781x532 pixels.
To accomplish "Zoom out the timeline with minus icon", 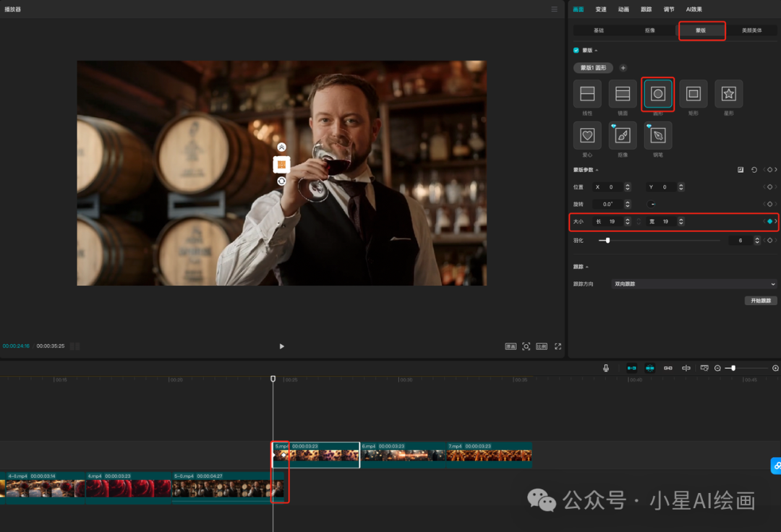I will [x=717, y=368].
